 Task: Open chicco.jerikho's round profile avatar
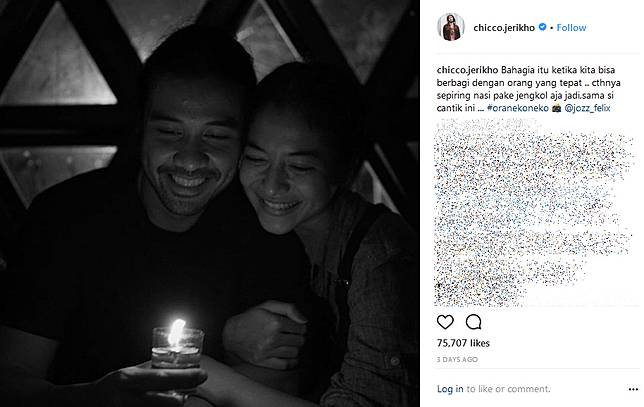tap(451, 27)
